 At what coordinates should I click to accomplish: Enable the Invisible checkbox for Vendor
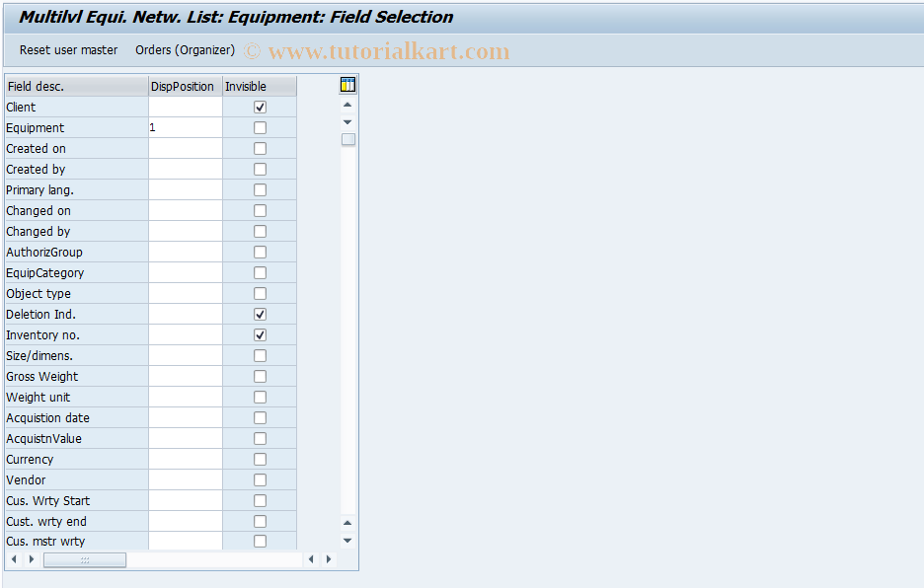pyautogui.click(x=260, y=479)
